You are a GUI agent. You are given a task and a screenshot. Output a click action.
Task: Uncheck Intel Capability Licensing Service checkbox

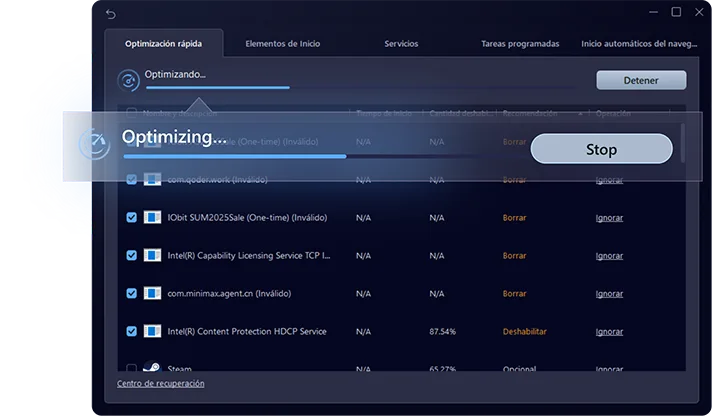tap(132, 255)
